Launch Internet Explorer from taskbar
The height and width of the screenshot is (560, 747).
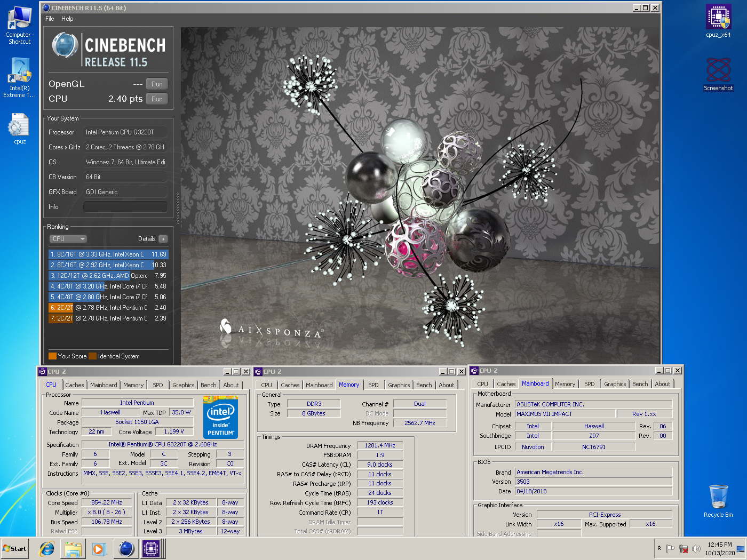click(47, 548)
